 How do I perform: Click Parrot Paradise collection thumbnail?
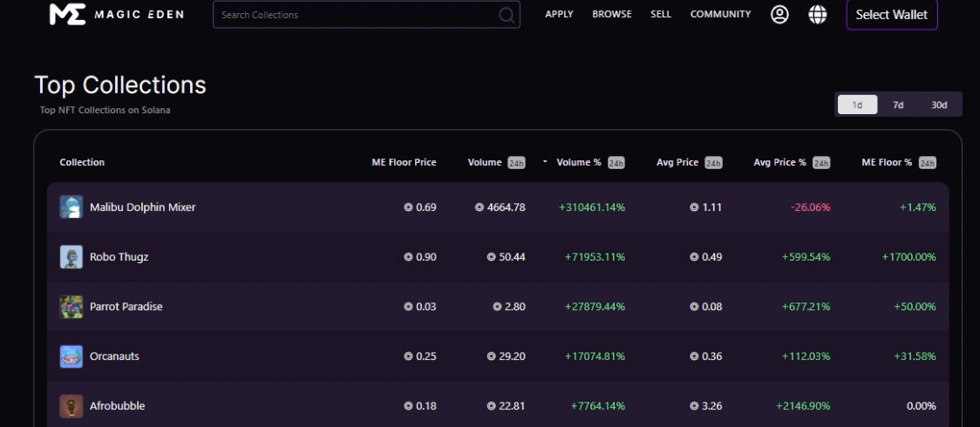click(x=71, y=307)
